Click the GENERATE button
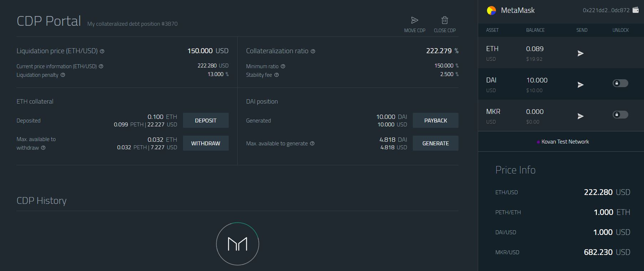Viewport: 644px width, 271px height. click(436, 143)
